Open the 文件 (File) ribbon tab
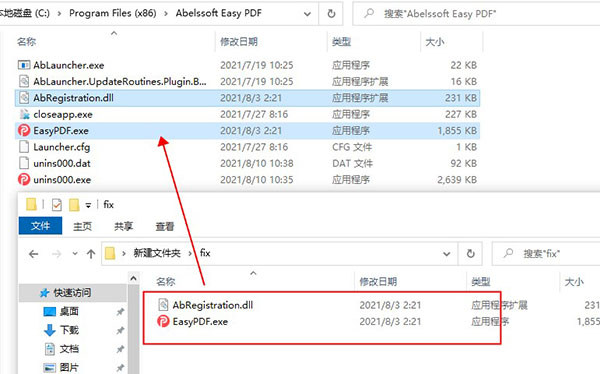The width and height of the screenshot is (600, 374). (40, 226)
